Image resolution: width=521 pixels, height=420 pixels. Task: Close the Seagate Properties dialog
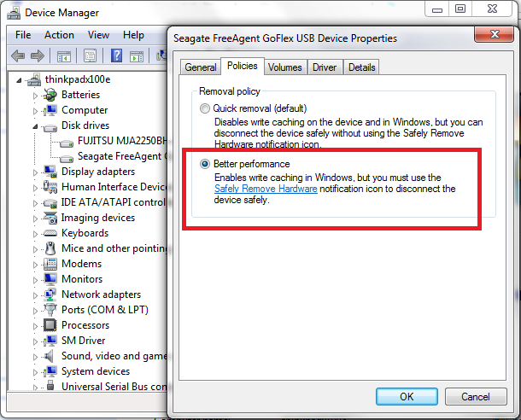click(495, 34)
